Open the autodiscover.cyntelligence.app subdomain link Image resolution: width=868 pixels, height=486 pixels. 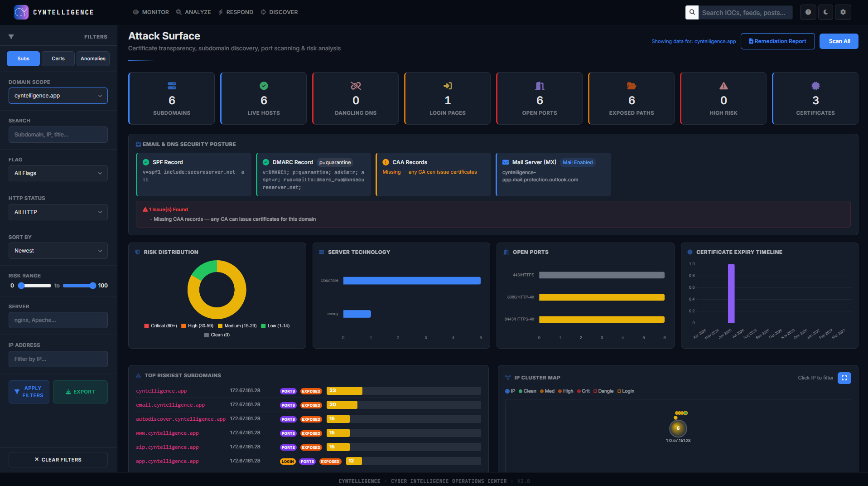tap(181, 419)
